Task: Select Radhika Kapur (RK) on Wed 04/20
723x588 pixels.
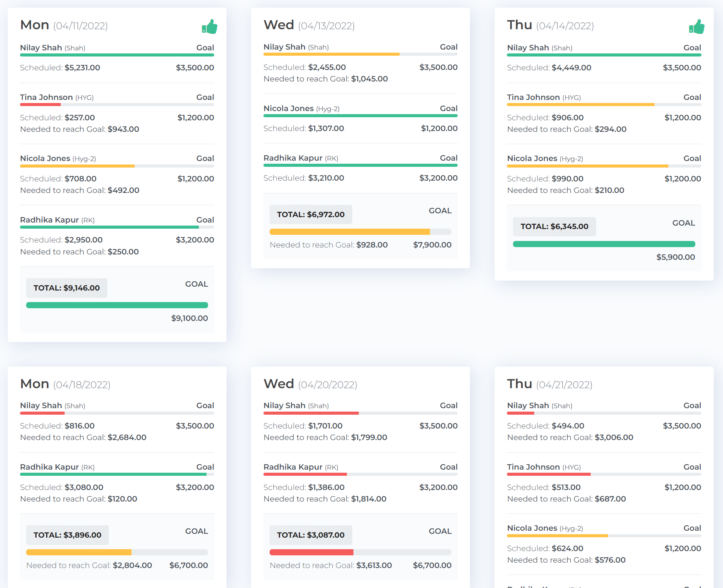Action: (x=300, y=467)
